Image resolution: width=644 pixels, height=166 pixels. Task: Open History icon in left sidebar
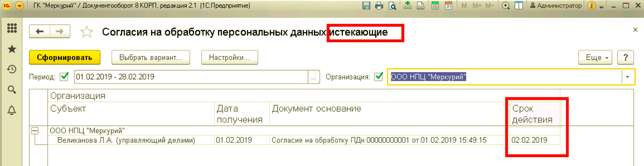pyautogui.click(x=12, y=69)
